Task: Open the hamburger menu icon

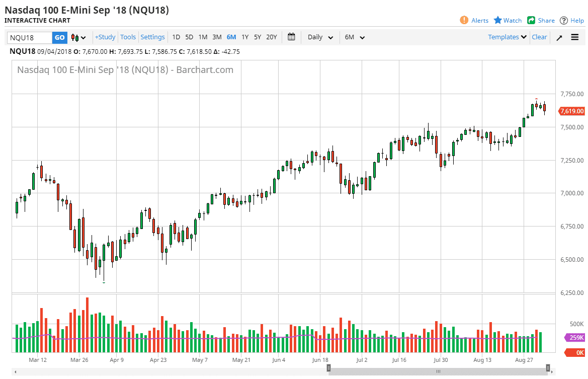Action: (x=574, y=37)
